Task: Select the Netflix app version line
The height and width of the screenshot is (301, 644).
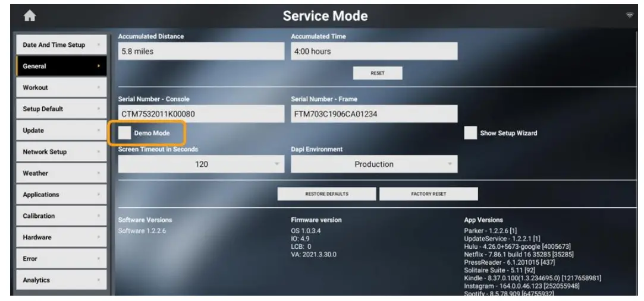Action: 519,255
